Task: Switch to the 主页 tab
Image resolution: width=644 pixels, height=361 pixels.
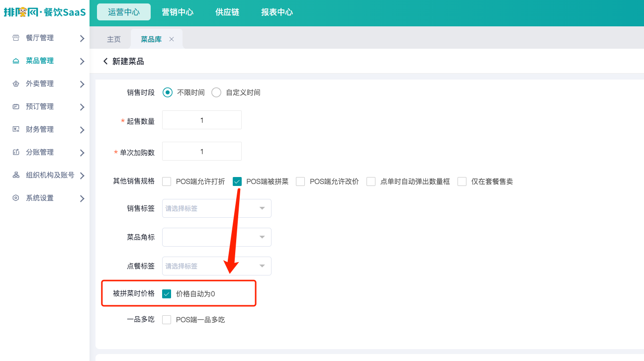Action: click(x=114, y=39)
